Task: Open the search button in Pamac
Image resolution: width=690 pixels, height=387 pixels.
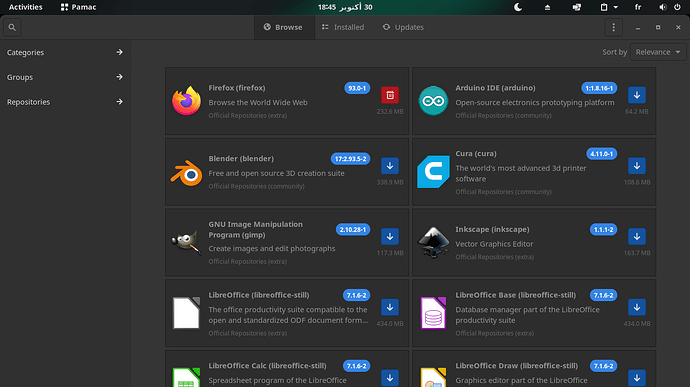Action: click(x=12, y=27)
